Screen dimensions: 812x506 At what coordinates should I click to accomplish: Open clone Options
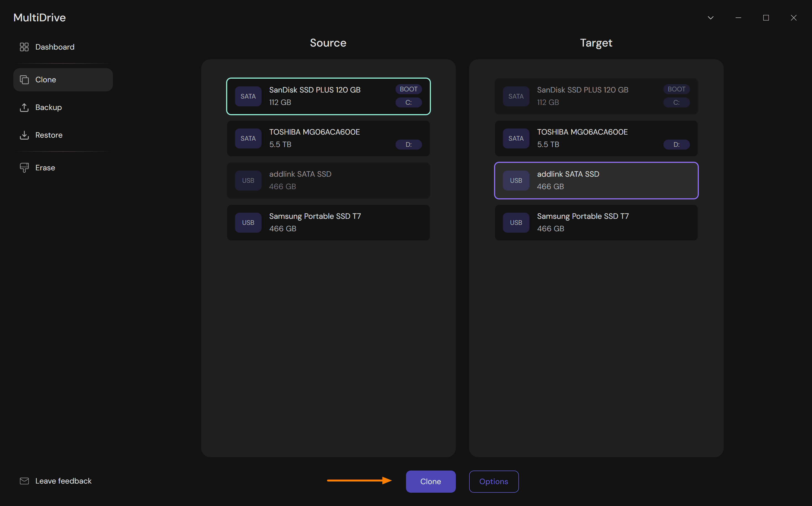[x=493, y=481]
